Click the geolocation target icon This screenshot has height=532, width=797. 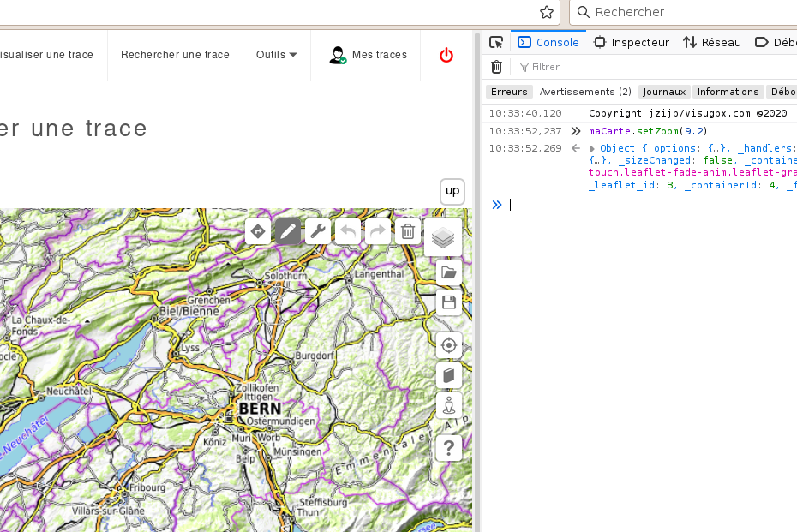pyautogui.click(x=448, y=346)
